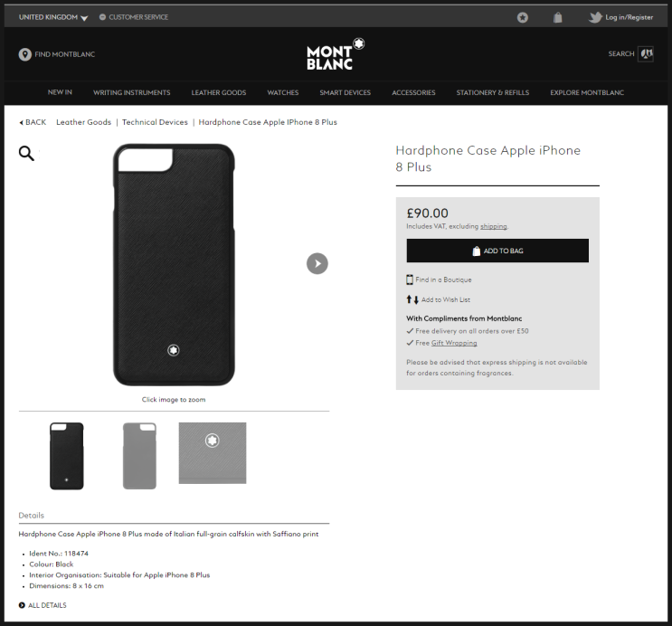Viewport: 672px width, 626px height.
Task: Open the Writing Instruments menu
Action: pyautogui.click(x=131, y=92)
